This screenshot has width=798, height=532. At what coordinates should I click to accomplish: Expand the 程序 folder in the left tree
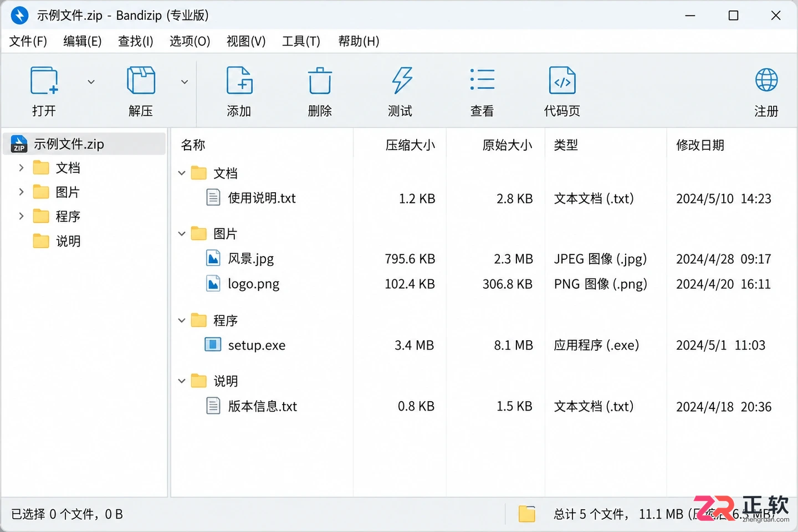coord(21,216)
